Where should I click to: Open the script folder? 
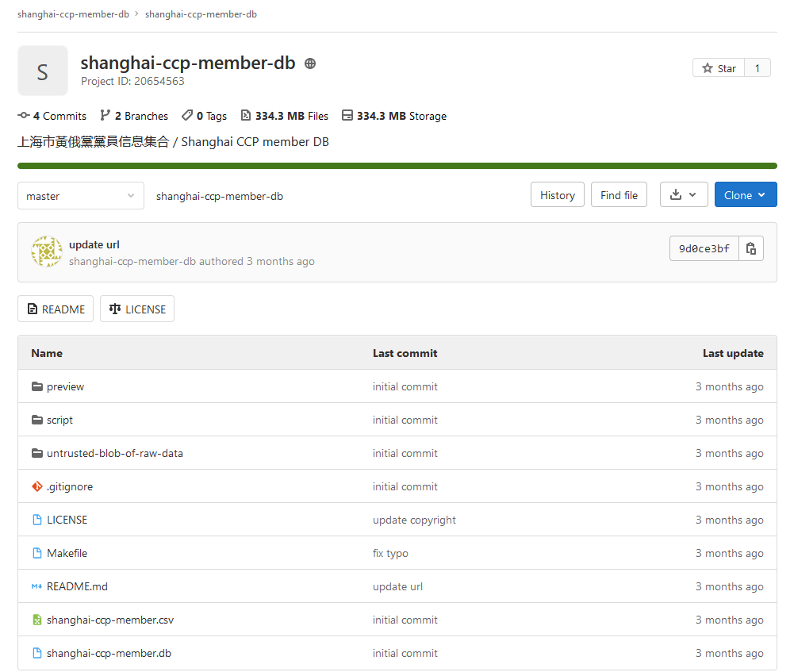tap(59, 420)
